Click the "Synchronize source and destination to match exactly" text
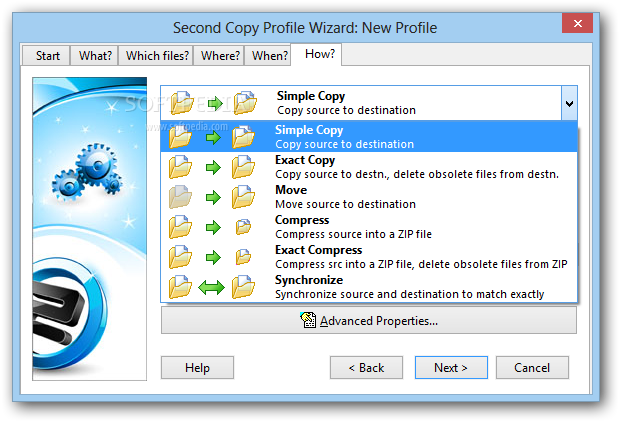 (410, 294)
